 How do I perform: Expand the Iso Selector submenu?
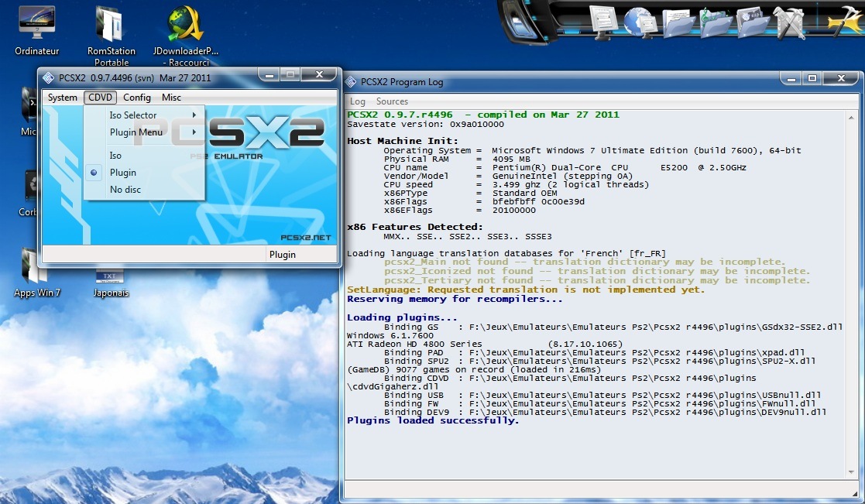tap(145, 115)
